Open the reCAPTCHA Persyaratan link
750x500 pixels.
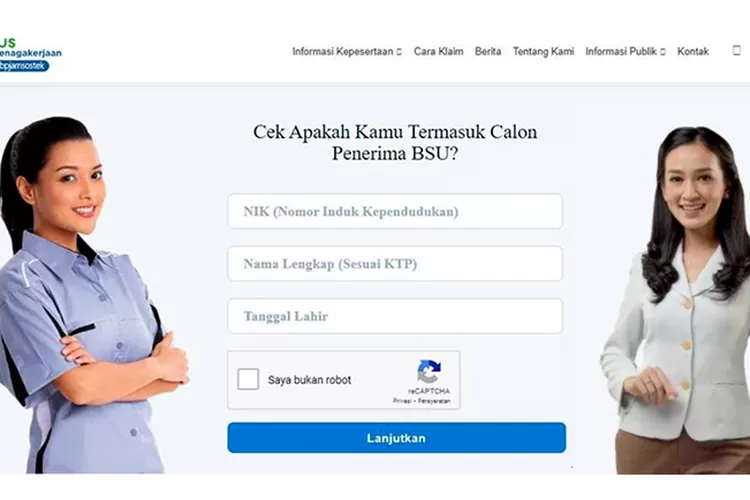[434, 401]
